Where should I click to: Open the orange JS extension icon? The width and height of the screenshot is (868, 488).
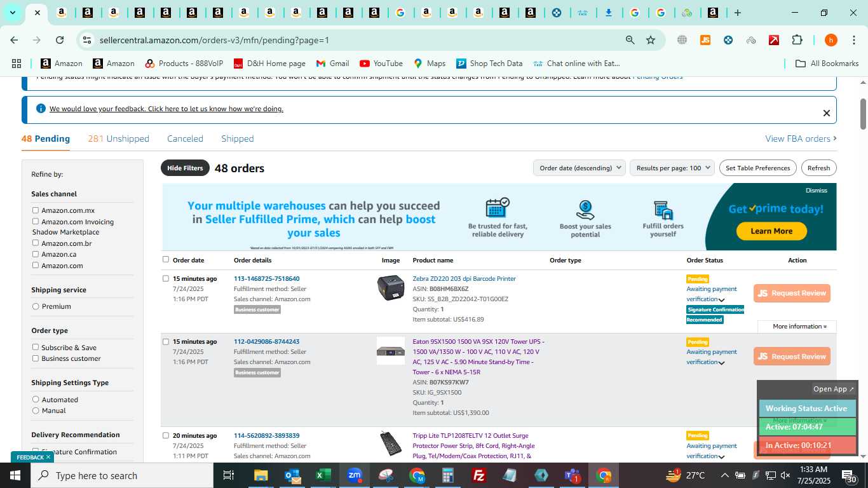coord(705,40)
